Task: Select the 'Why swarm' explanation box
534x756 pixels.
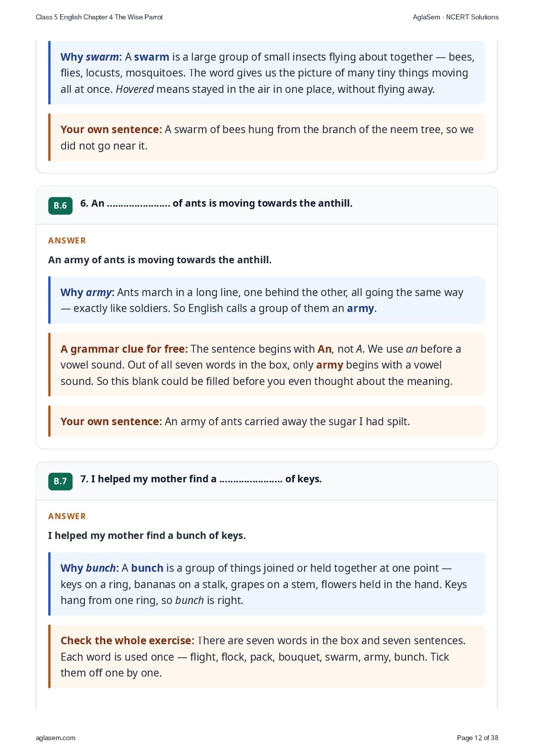Action: tap(267, 73)
